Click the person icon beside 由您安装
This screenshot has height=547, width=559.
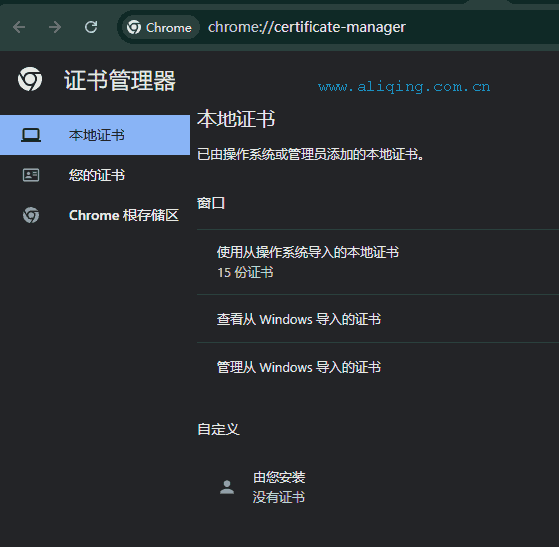point(227,487)
